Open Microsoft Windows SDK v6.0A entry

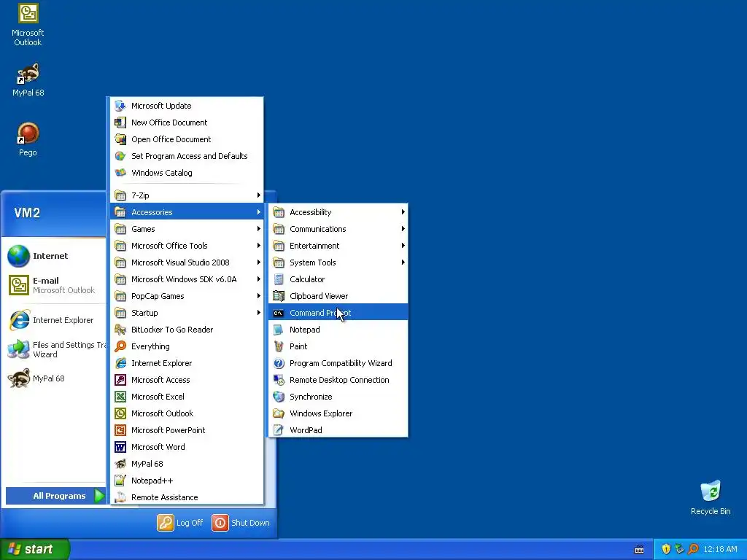click(187, 279)
